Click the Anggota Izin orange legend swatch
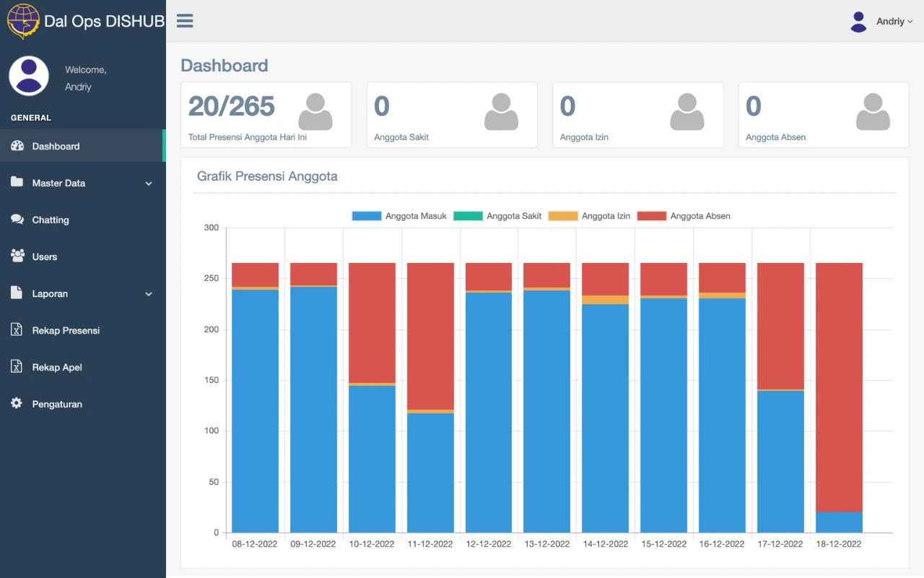The height and width of the screenshot is (578, 924). [x=563, y=216]
